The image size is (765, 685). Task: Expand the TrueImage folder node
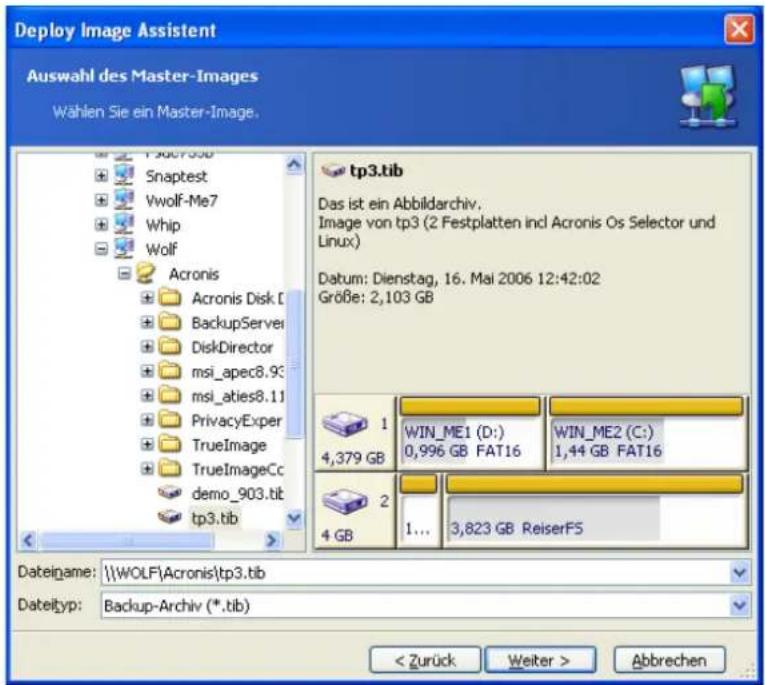(147, 444)
